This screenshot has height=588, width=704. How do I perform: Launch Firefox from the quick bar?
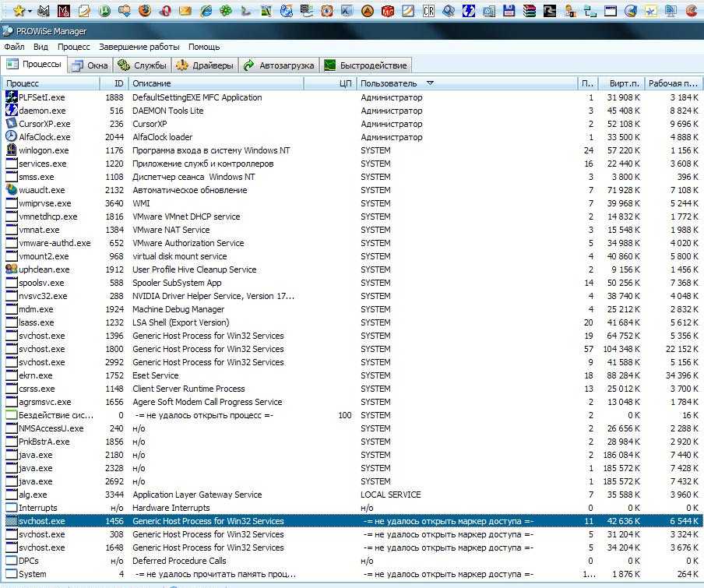[x=145, y=11]
